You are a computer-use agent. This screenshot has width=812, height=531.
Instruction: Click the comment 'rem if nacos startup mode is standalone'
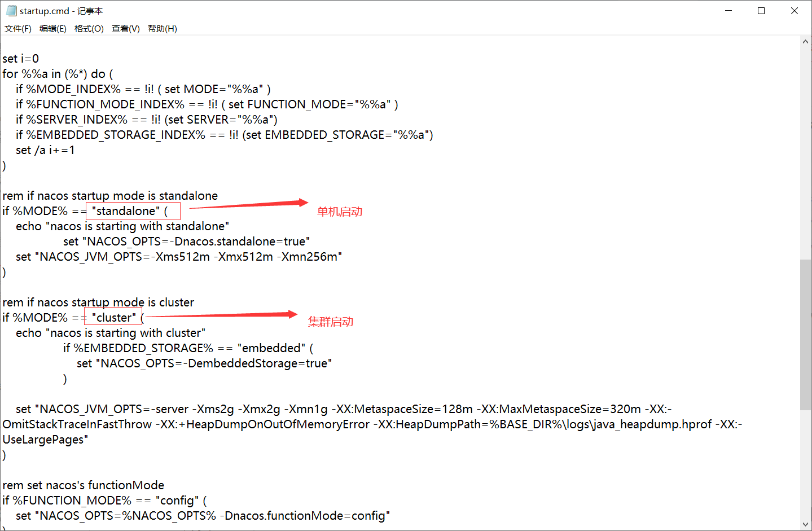click(110, 196)
